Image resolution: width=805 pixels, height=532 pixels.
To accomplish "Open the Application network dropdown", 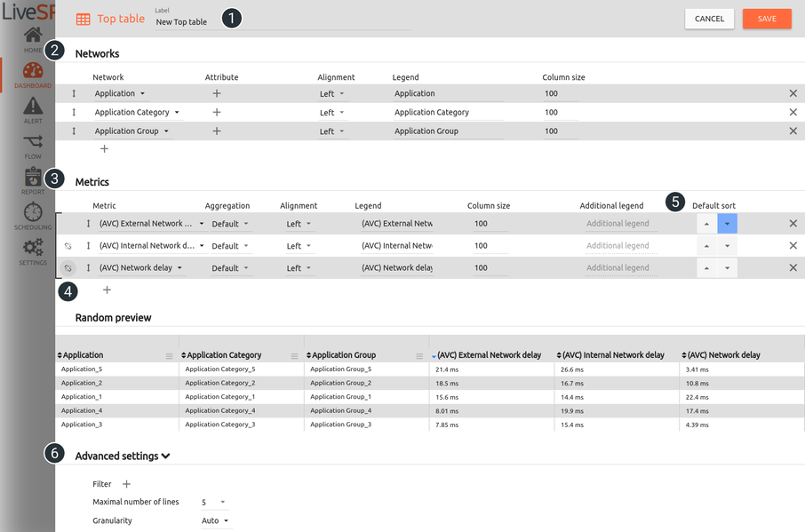I will click(120, 93).
